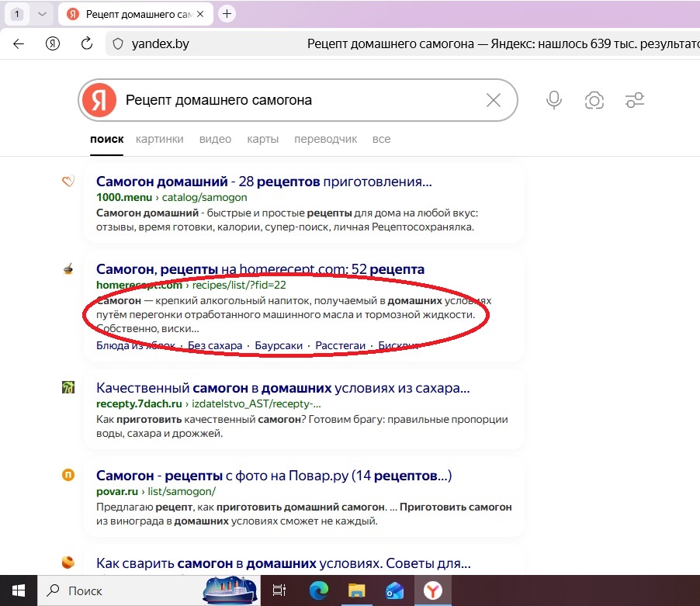This screenshot has width=700, height=606.
Task: Open the Самогон домашний 28 рецептов result
Action: click(x=264, y=182)
